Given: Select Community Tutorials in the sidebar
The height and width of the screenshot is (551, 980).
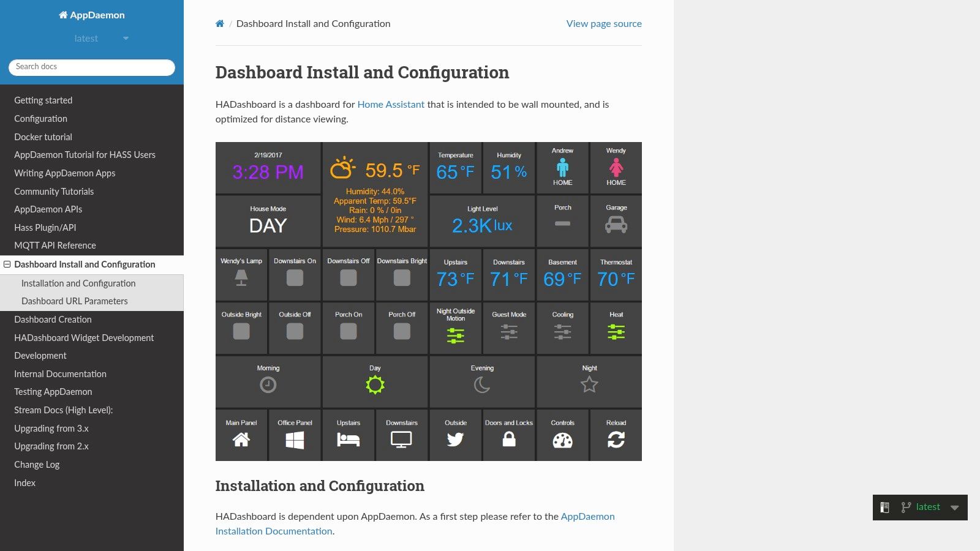Looking at the screenshot, I should [54, 191].
